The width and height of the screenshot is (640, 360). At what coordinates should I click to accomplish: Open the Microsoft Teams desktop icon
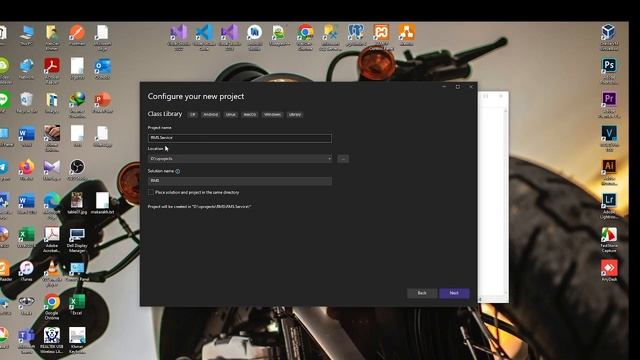click(27, 340)
